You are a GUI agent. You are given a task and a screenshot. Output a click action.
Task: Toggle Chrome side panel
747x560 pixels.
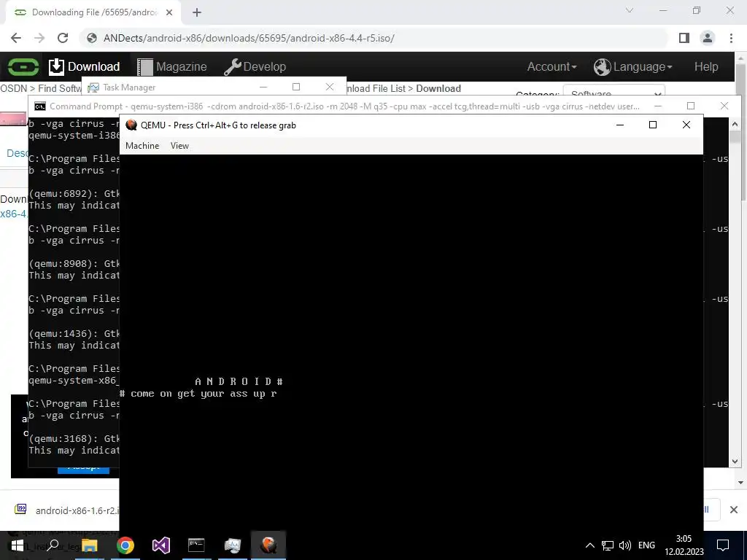click(x=684, y=38)
